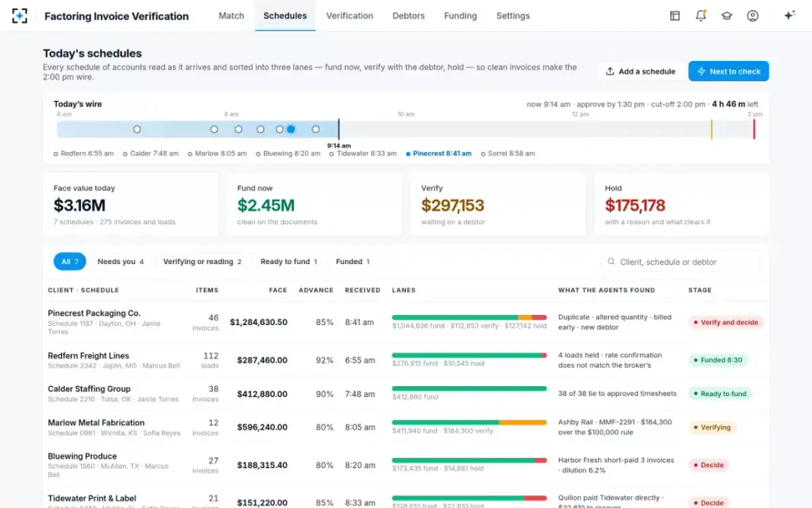The width and height of the screenshot is (812, 508).
Task: Open the Verify $297,153 card
Action: [x=498, y=204]
